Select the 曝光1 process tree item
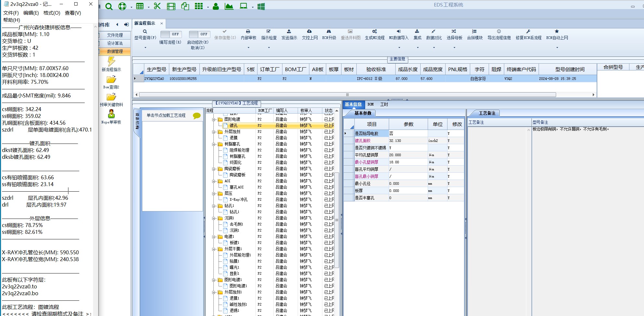This screenshot has width=644, height=316. (234, 268)
